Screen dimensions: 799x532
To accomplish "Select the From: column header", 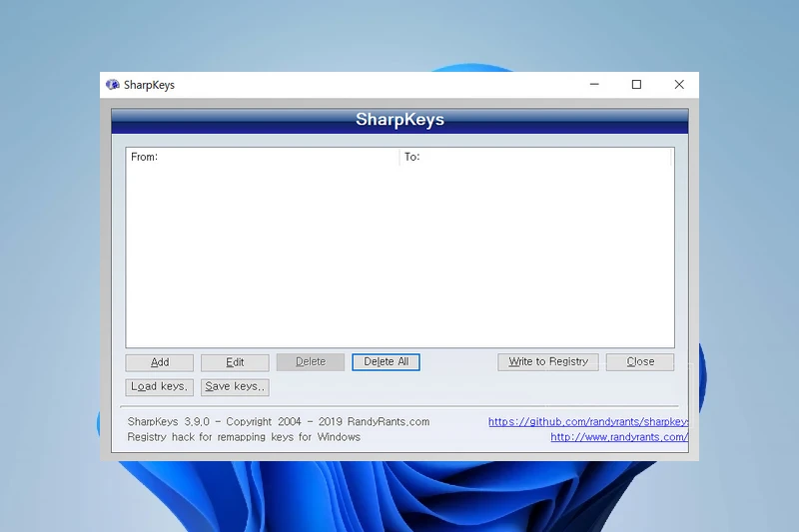I will (263, 157).
